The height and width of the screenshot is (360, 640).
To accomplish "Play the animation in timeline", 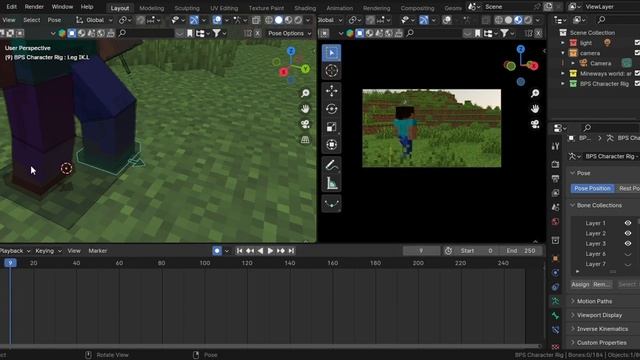I will 270,251.
